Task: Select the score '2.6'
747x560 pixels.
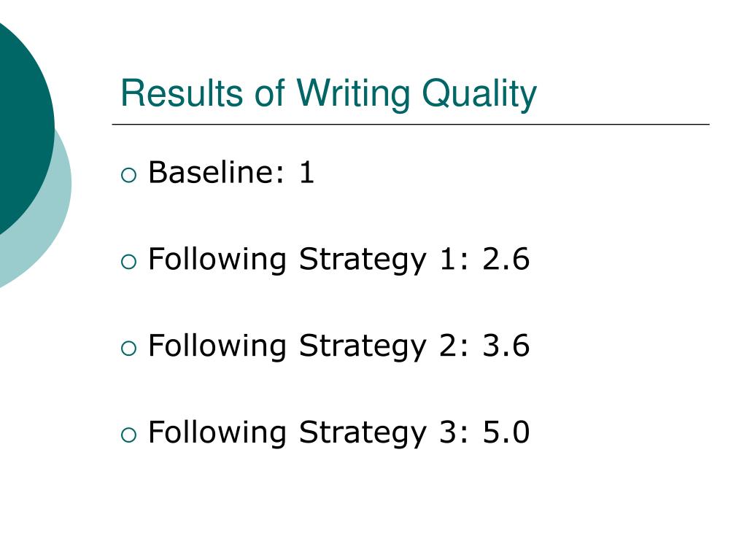Action: pos(506,259)
